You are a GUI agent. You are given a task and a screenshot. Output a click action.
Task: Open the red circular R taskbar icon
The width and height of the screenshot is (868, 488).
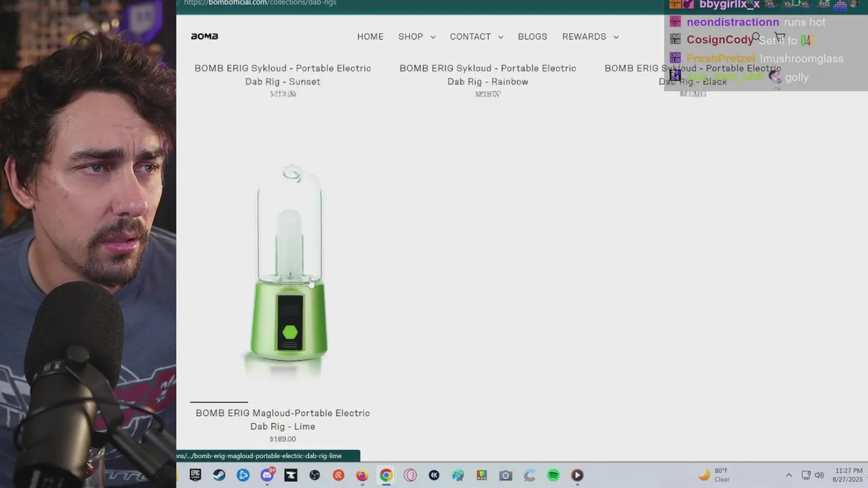[338, 475]
